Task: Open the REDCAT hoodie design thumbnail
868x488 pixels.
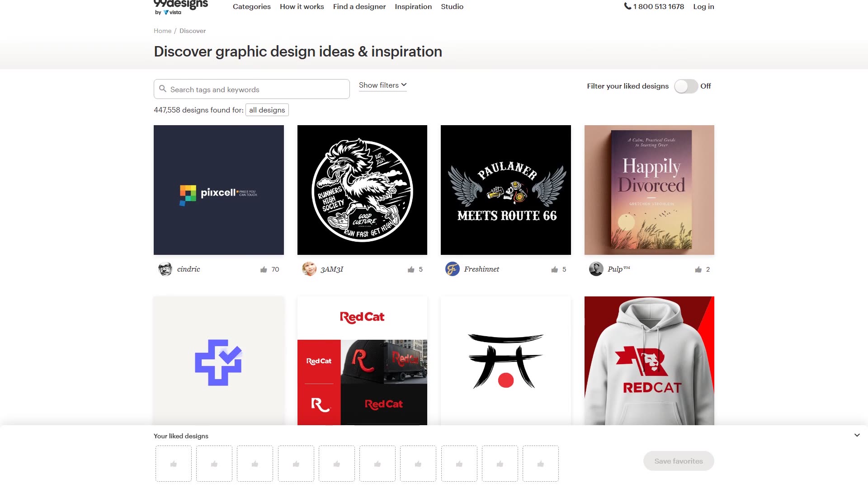Action: (649, 361)
